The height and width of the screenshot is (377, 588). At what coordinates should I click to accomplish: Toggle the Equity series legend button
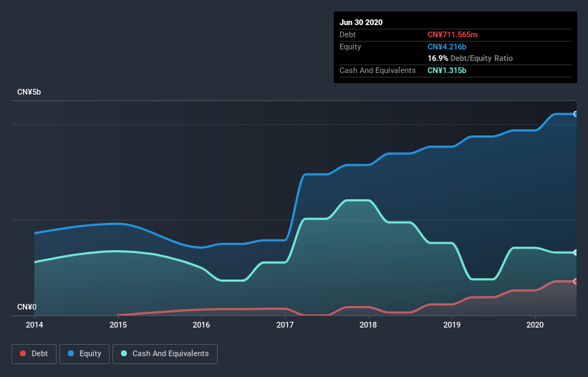(85, 354)
